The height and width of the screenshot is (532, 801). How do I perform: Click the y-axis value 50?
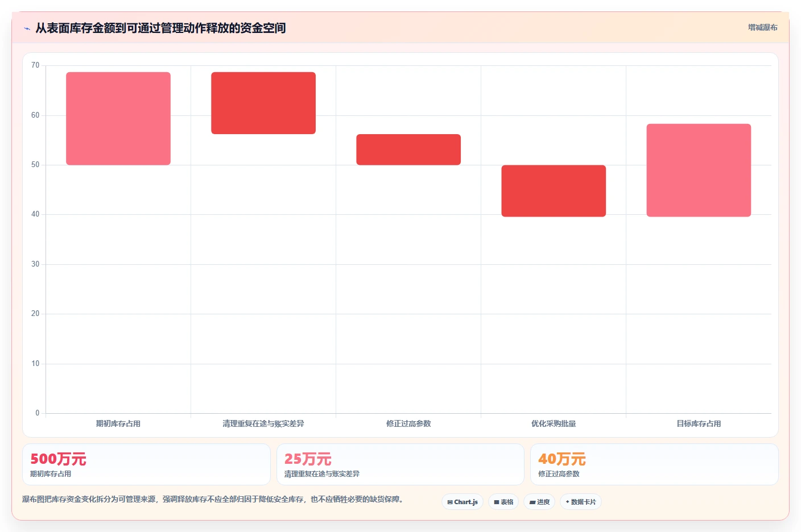click(35, 165)
